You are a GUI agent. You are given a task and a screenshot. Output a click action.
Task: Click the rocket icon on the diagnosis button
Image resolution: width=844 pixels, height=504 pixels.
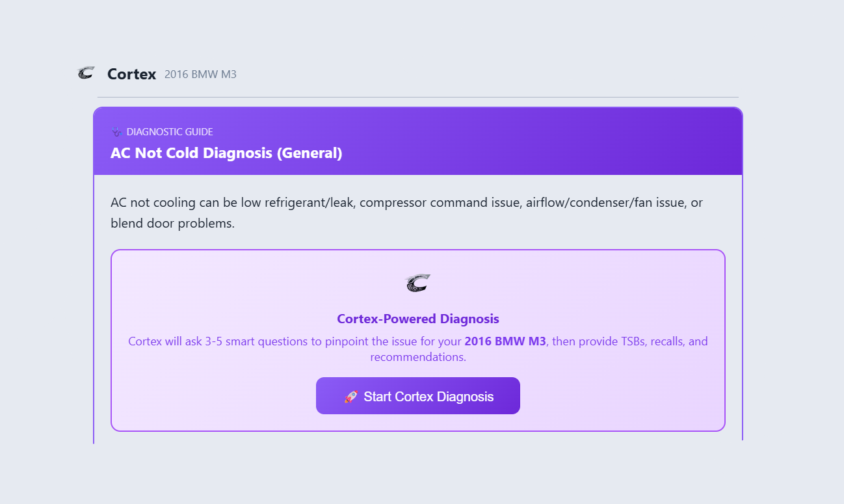pyautogui.click(x=352, y=395)
